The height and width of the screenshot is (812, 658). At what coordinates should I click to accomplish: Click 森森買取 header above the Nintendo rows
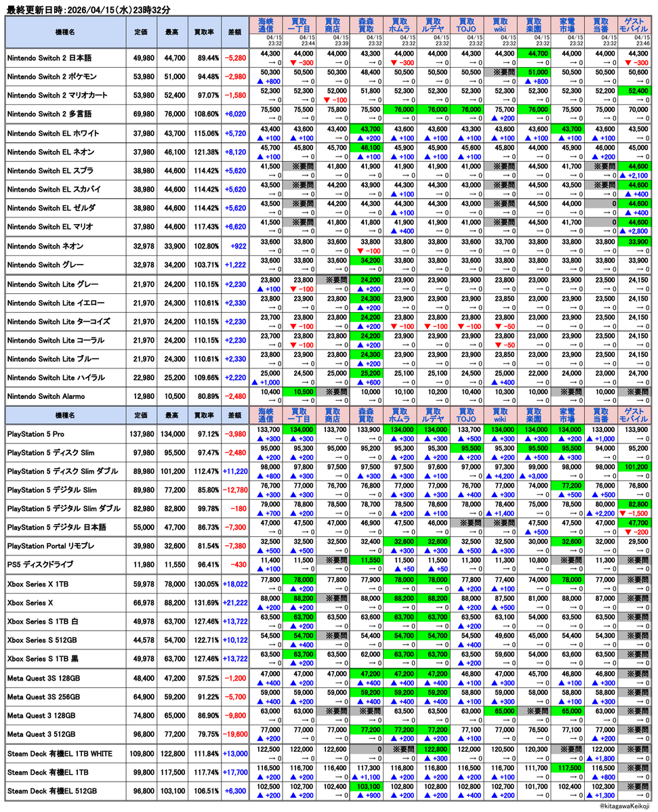coord(367,25)
